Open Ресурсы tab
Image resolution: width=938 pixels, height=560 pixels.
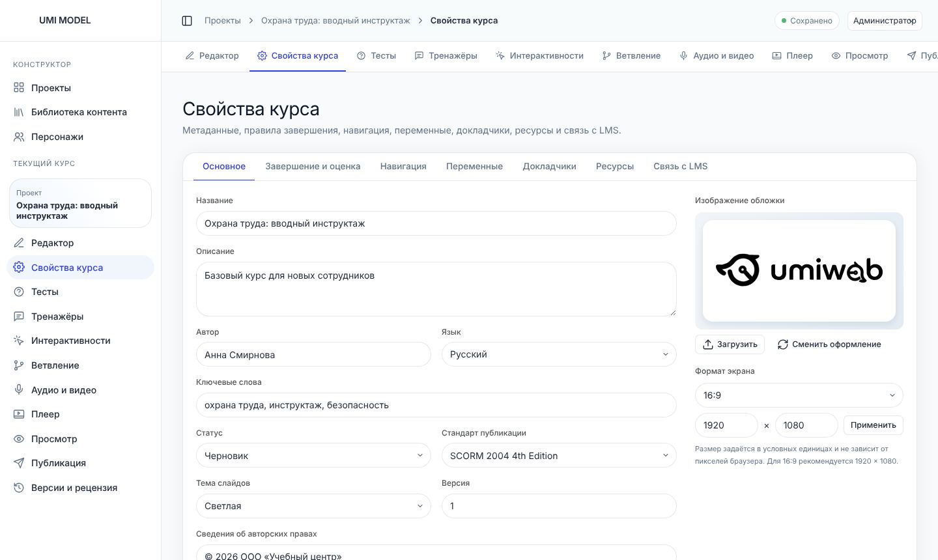pos(615,167)
